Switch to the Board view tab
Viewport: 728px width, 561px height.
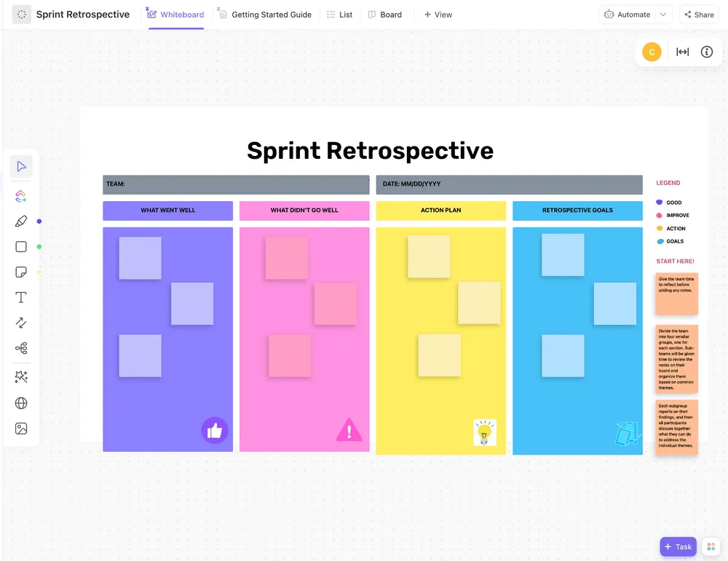pyautogui.click(x=385, y=15)
